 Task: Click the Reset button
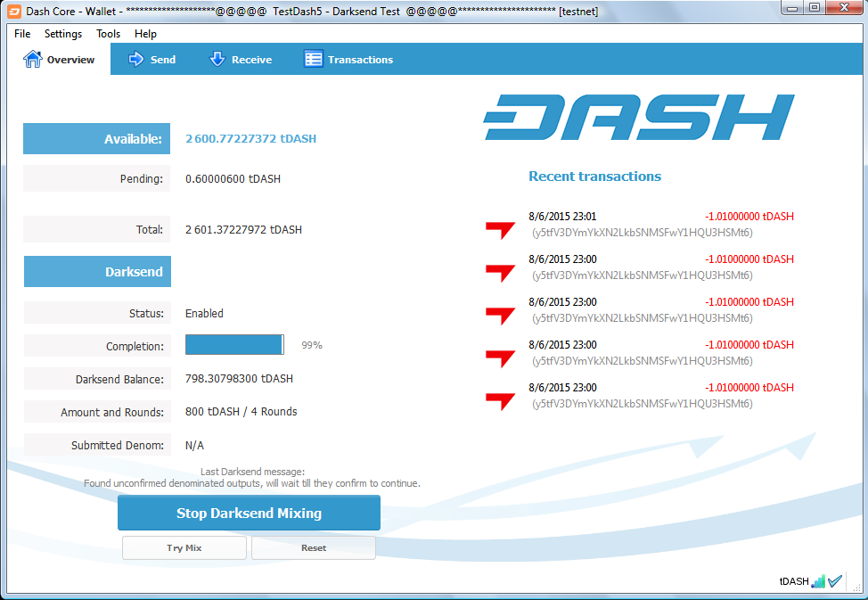(x=314, y=548)
